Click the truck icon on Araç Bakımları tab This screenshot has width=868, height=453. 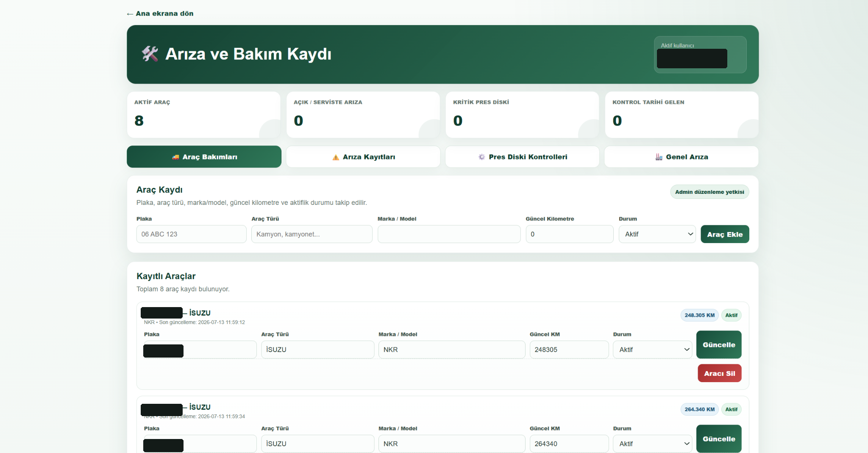click(175, 157)
